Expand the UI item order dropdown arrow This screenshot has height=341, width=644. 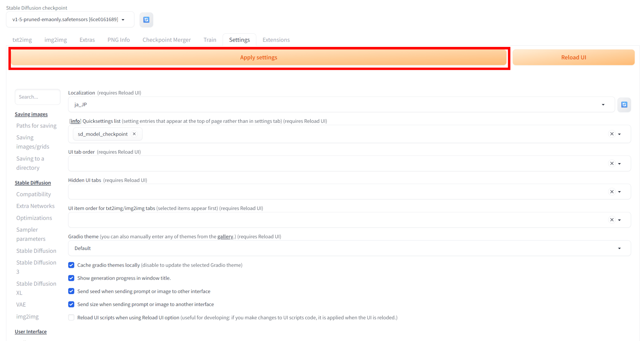pos(619,220)
